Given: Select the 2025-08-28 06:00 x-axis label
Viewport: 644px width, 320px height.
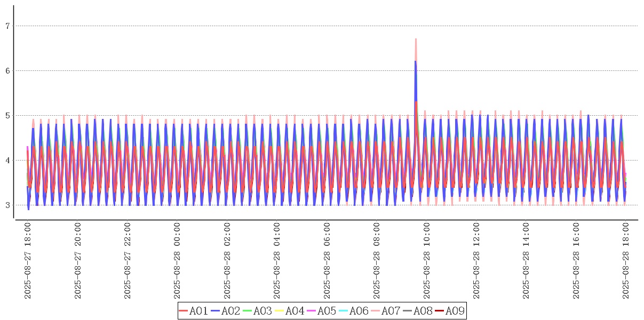Looking at the screenshot, I should (327, 261).
